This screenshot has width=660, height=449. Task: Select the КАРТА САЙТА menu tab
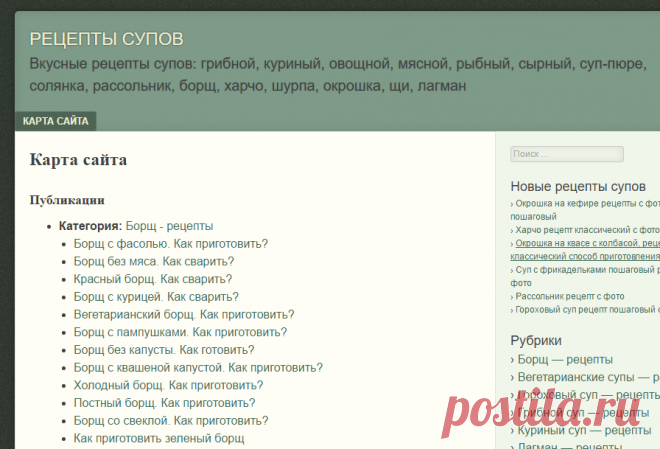click(56, 121)
